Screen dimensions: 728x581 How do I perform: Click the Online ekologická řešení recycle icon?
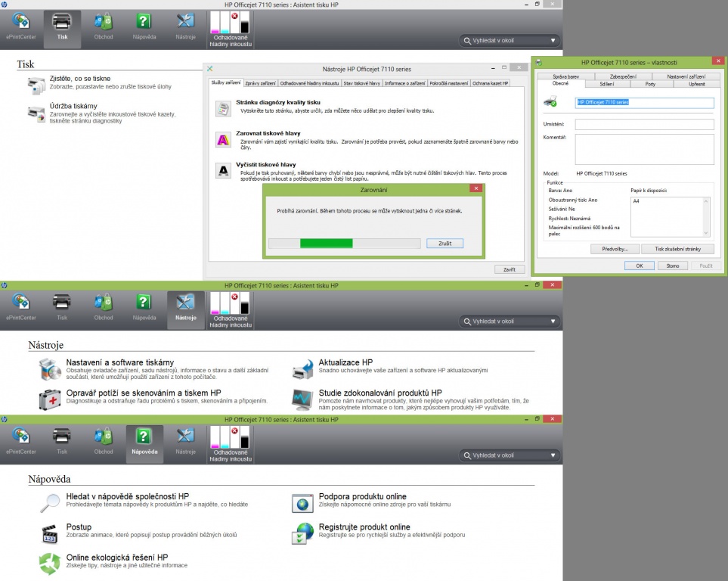pos(50,564)
